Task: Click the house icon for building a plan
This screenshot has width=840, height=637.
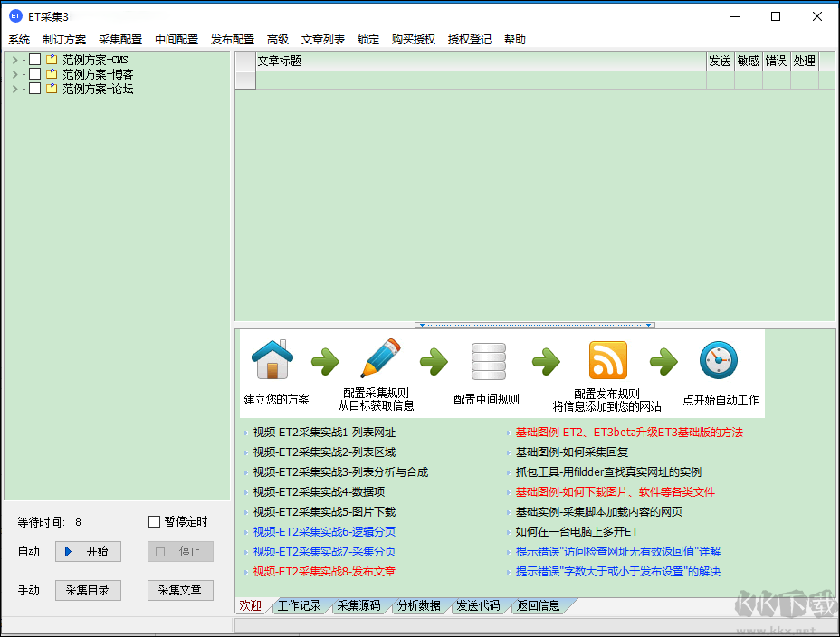Action: (272, 360)
